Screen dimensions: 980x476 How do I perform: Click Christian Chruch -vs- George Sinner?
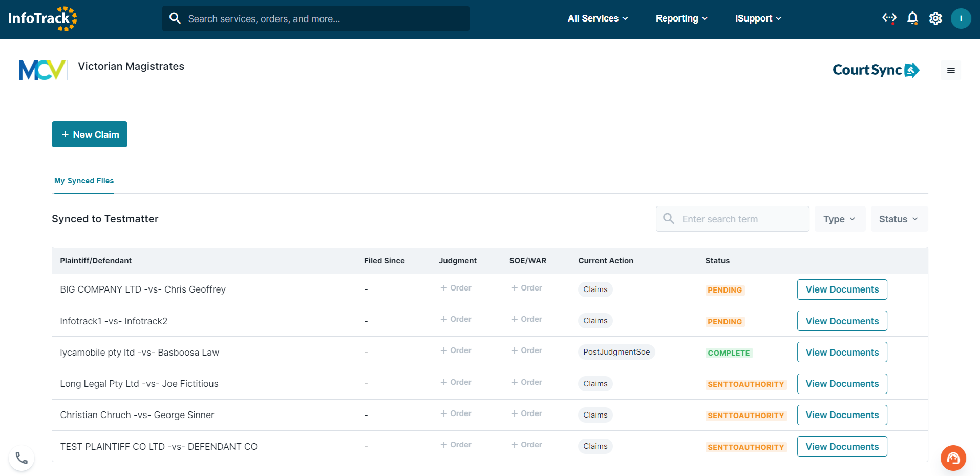[x=137, y=415]
